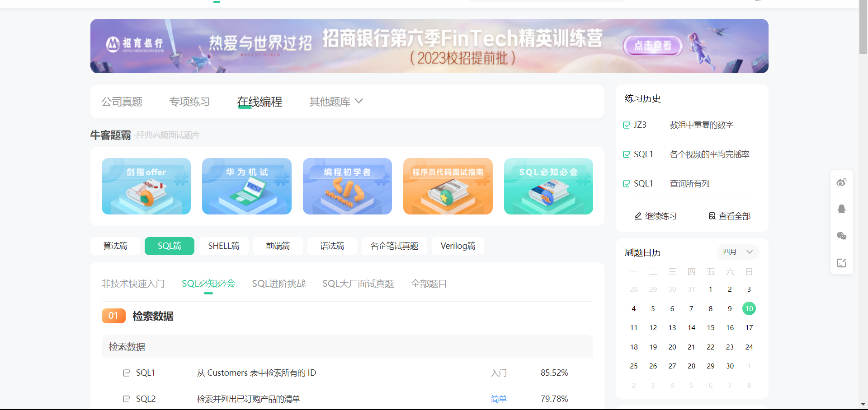Click the QQ penguin share icon

tap(841, 209)
